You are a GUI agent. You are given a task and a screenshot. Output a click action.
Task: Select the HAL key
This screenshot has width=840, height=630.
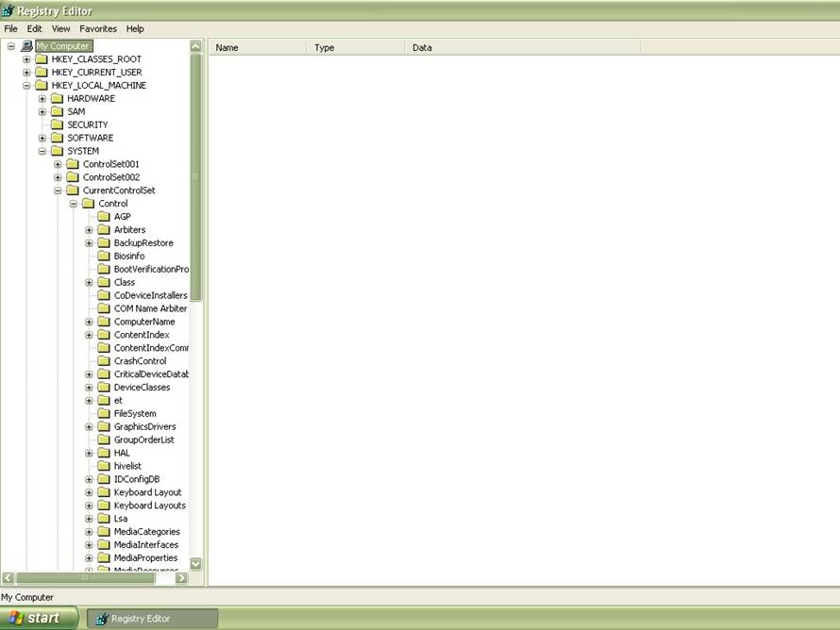(122, 453)
